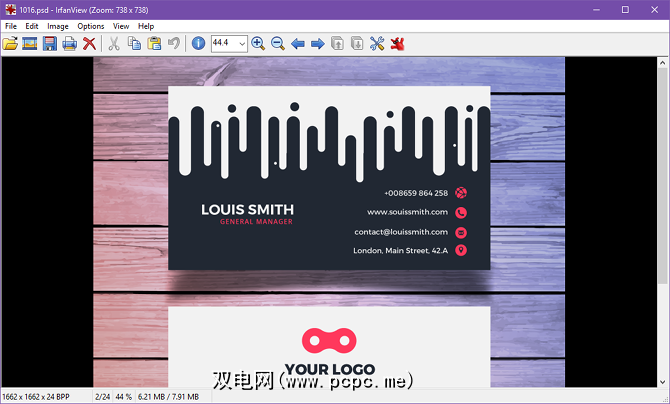
Task: Open the Edit menu
Action: (32, 26)
